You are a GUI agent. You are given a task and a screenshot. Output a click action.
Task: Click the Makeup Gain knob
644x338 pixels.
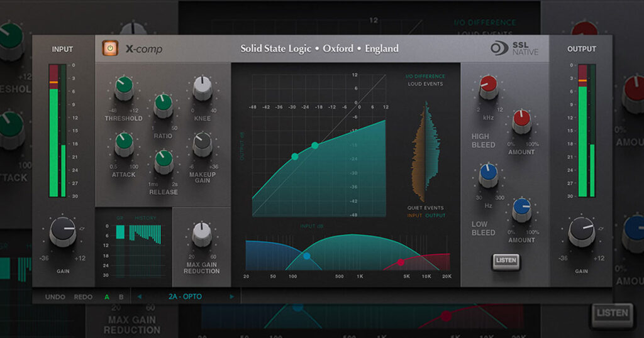[x=203, y=144]
